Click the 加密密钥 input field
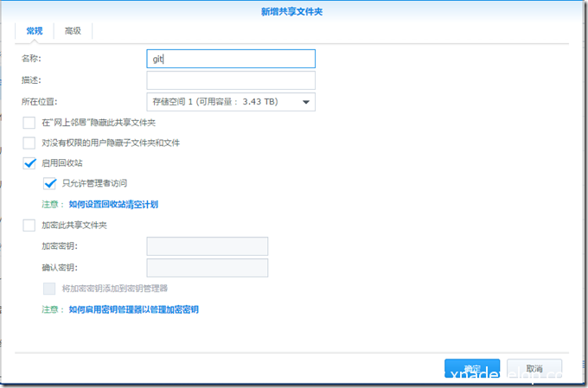 click(x=208, y=246)
